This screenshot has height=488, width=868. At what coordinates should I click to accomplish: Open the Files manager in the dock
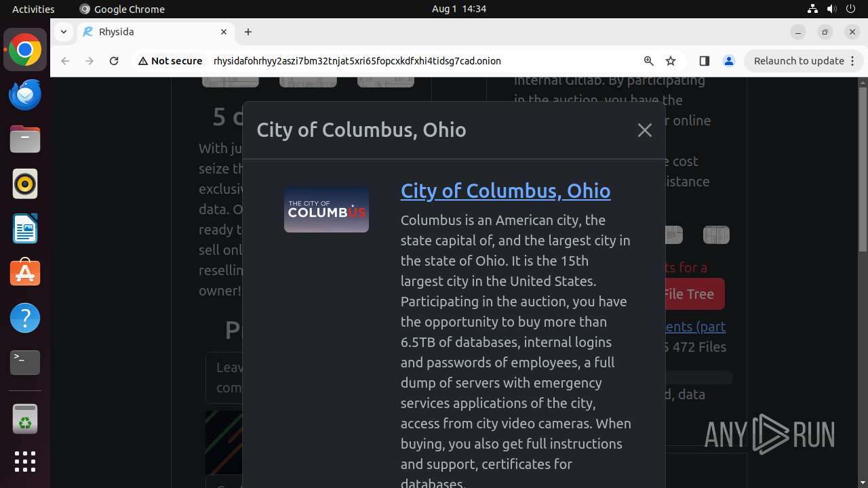pos(25,139)
